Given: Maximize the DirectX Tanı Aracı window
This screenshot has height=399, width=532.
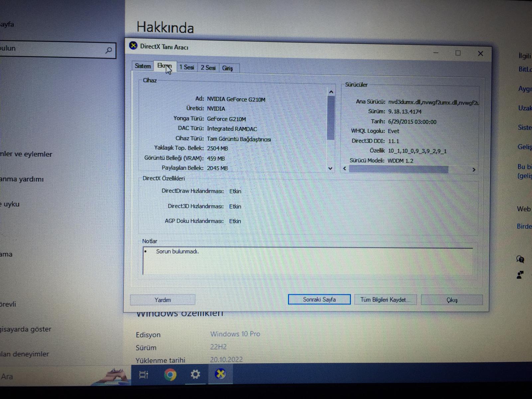Looking at the screenshot, I should (458, 53).
